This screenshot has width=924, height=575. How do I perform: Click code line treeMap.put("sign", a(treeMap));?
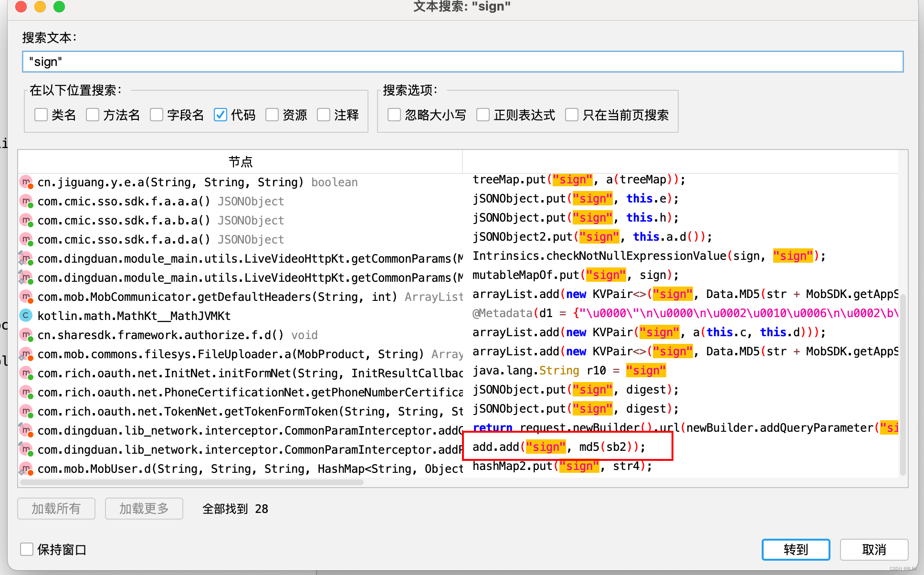click(579, 180)
